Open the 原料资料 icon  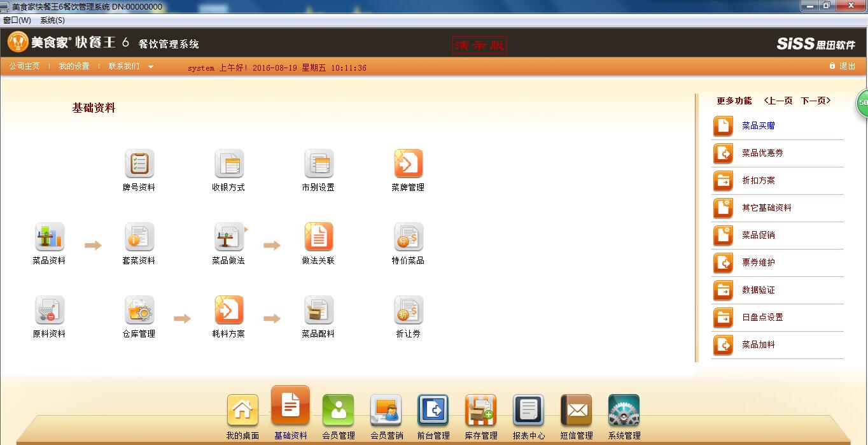[50, 310]
